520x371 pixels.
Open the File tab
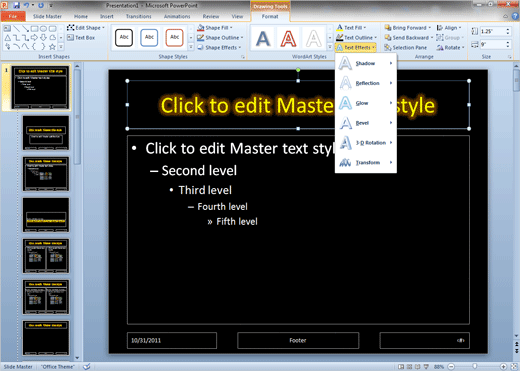pyautogui.click(x=13, y=16)
